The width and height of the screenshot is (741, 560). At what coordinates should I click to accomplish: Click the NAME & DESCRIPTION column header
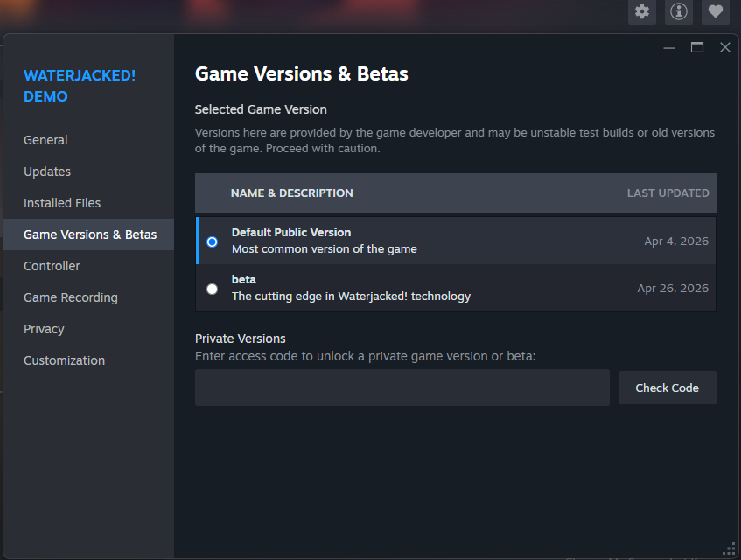tap(291, 192)
